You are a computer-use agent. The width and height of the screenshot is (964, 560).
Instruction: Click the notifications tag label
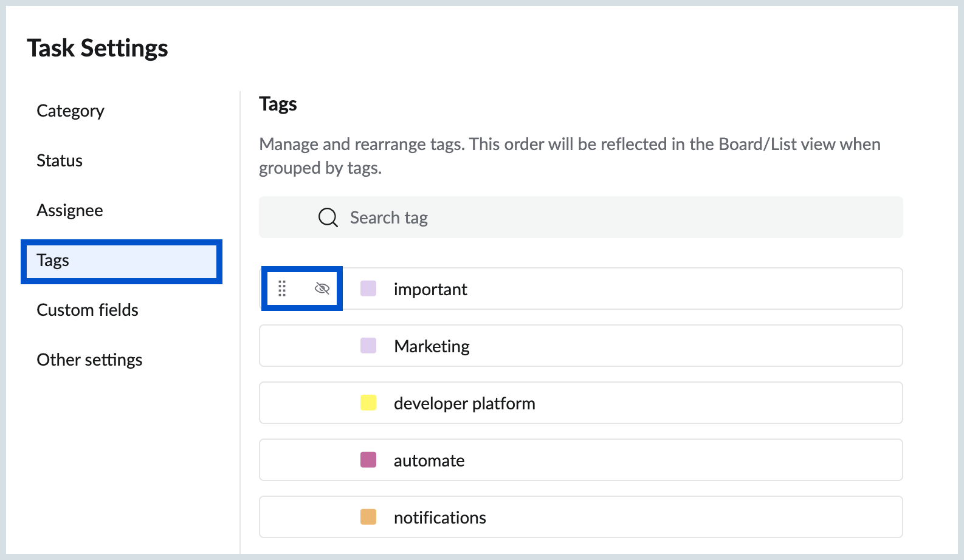440,517
